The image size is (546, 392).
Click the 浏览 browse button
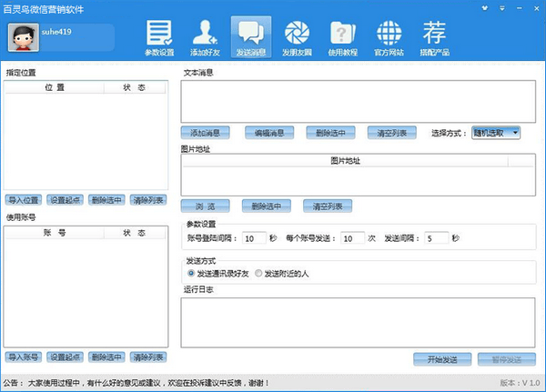click(x=206, y=206)
